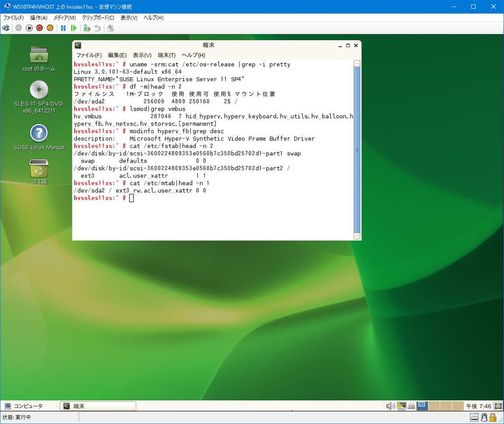Close the 端末 terminal window
This screenshot has height=424, width=504.
pyautogui.click(x=356, y=46)
